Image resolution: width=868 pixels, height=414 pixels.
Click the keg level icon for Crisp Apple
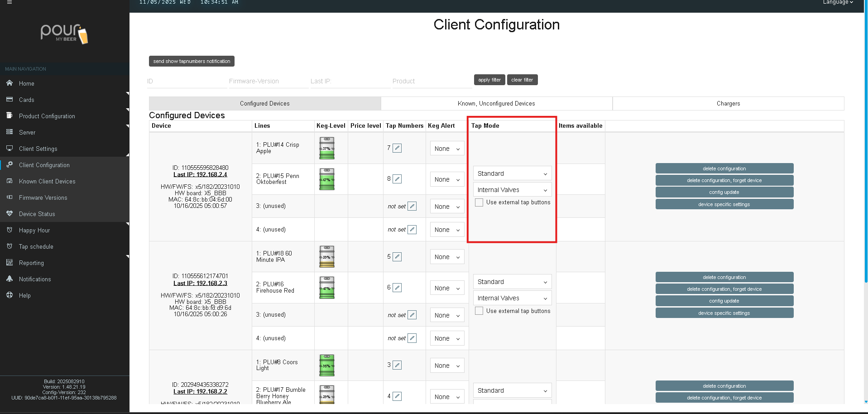click(326, 148)
